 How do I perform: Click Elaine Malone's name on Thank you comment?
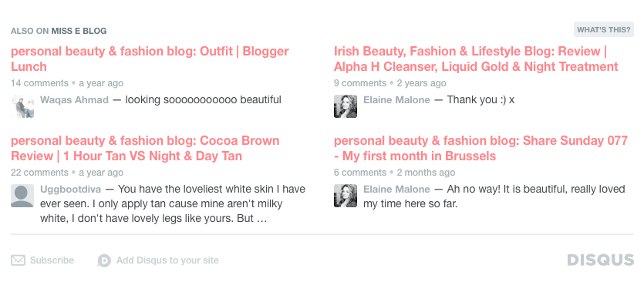(x=396, y=99)
